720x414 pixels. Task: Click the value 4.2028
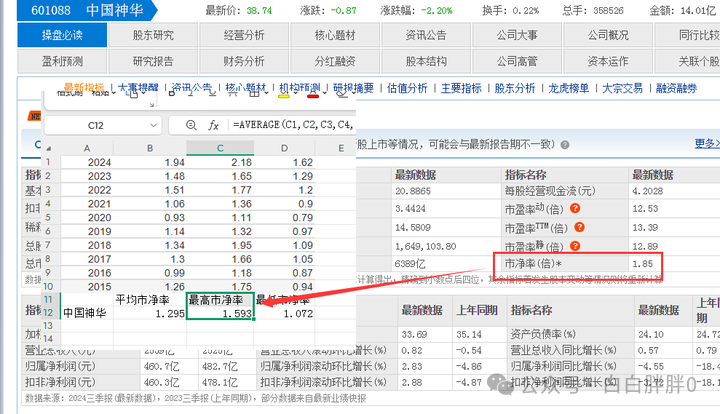(647, 191)
